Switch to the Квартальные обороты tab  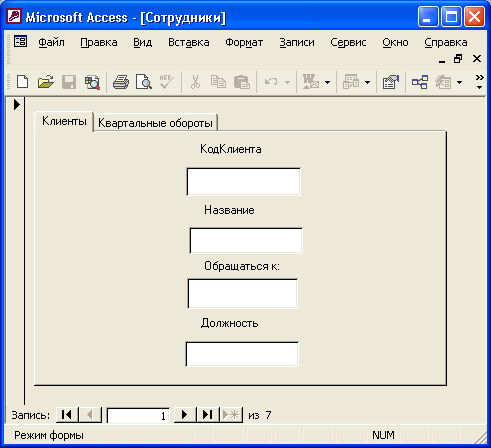[155, 123]
